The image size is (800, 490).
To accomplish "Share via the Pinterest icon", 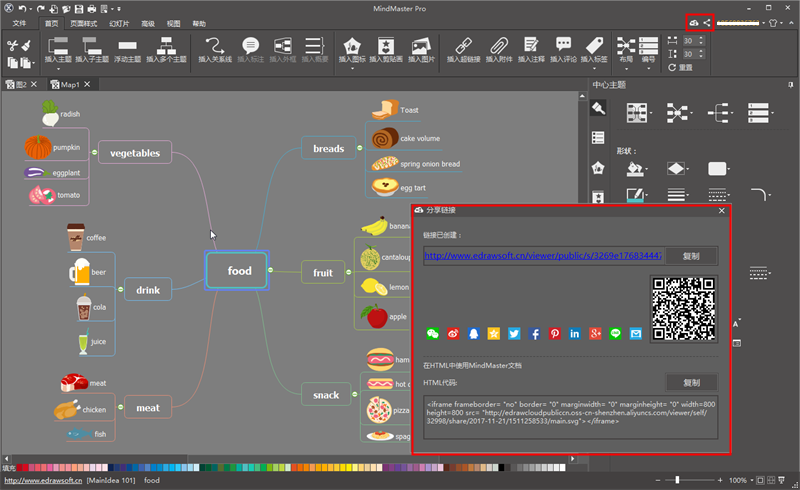I will [x=555, y=334].
